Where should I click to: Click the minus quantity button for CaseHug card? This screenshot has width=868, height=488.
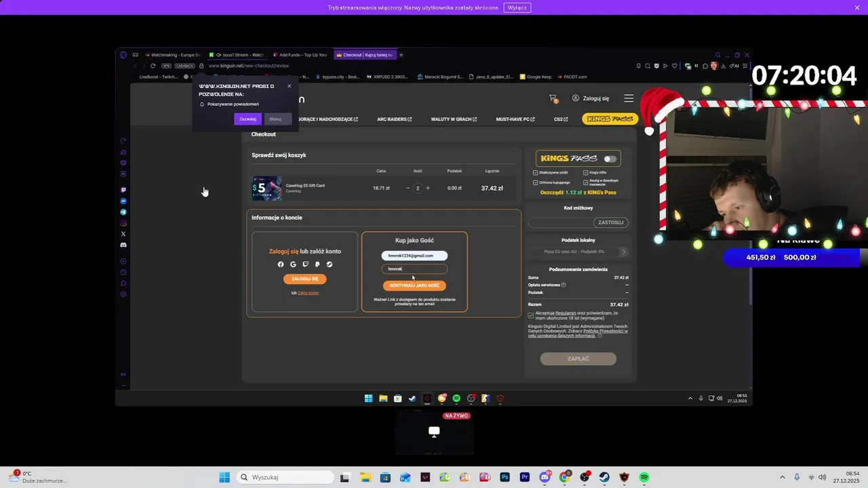click(x=408, y=188)
